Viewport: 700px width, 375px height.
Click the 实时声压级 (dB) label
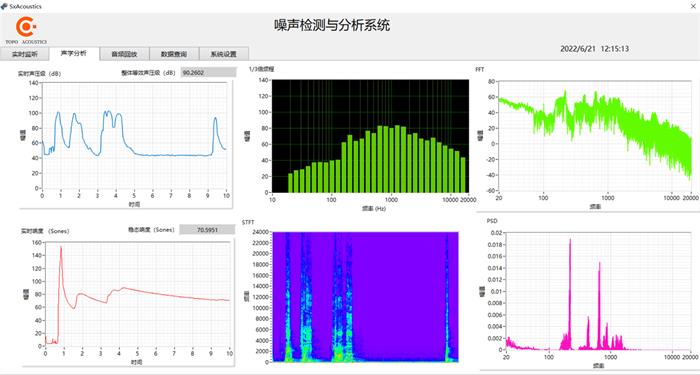click(x=39, y=74)
